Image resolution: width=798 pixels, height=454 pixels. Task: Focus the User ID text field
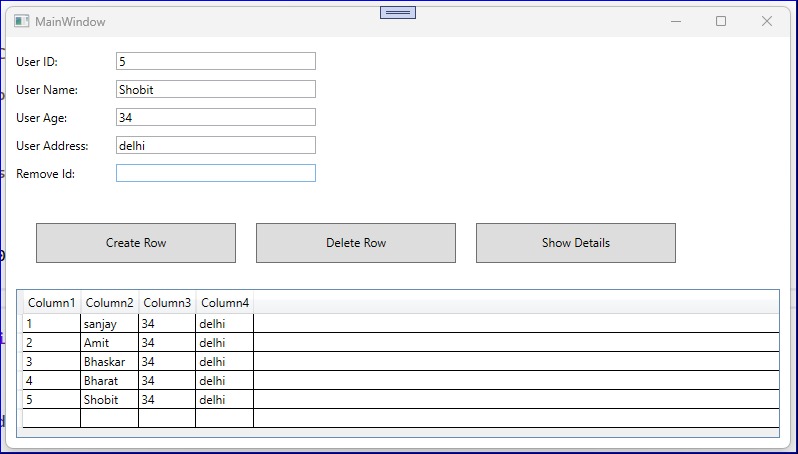[x=216, y=61]
